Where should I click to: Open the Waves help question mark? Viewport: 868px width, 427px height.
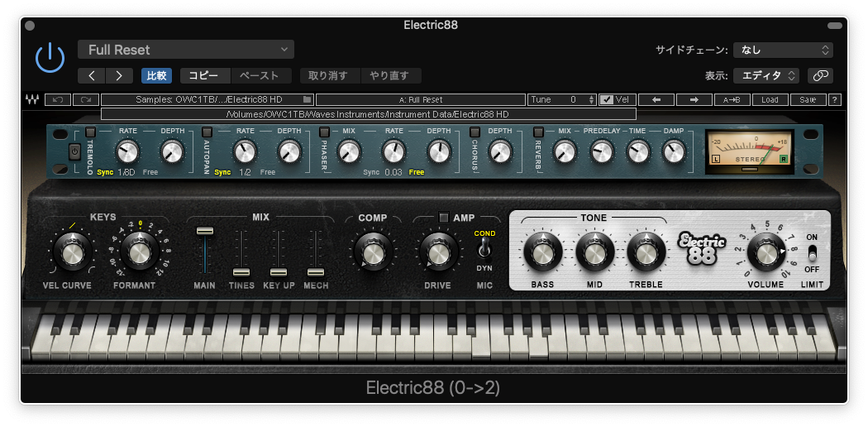[835, 99]
